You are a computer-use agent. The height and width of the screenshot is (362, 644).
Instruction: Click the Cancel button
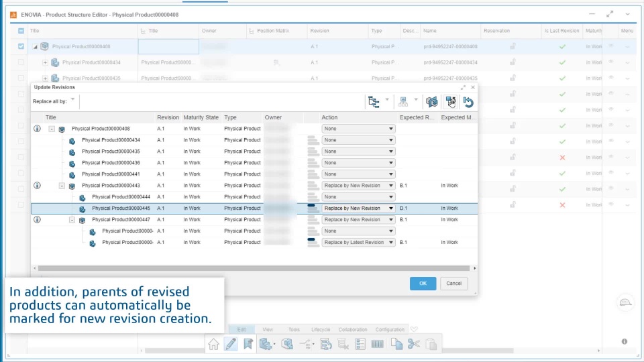[454, 283]
